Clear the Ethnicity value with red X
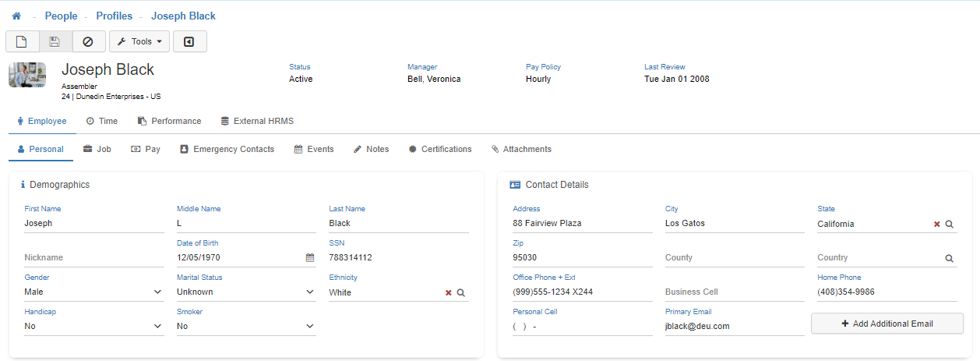 [448, 292]
